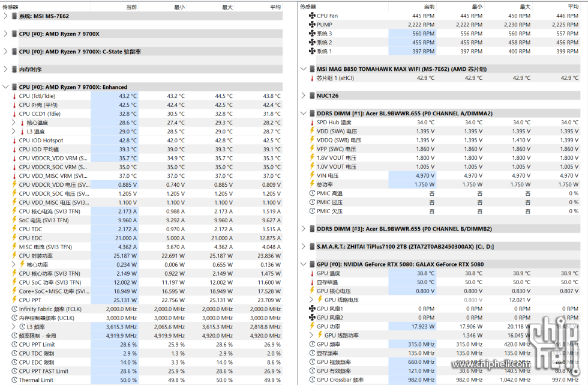This screenshot has width=588, height=385.
Task: Expand the C-State 驻留率 sensor group
Action: 5,52
